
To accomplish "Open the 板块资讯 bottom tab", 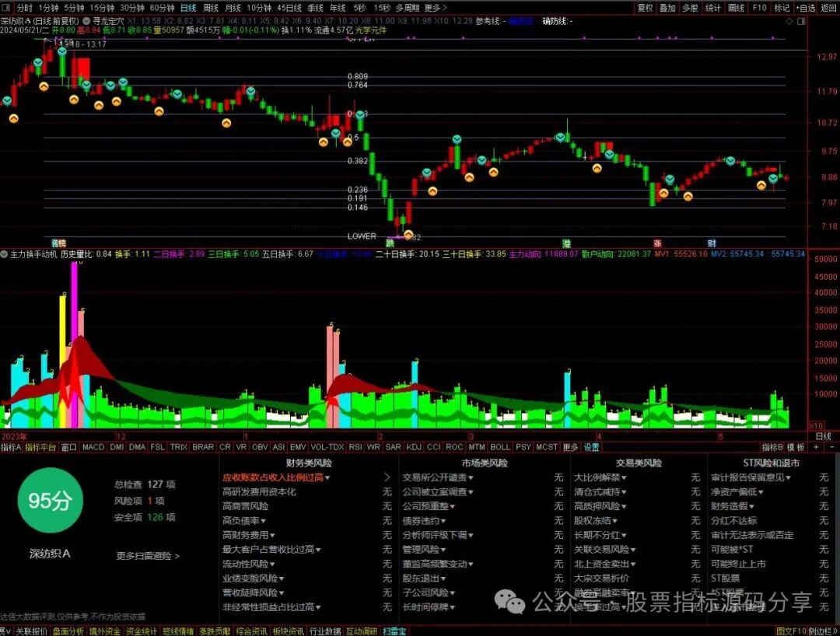I will click(x=289, y=631).
